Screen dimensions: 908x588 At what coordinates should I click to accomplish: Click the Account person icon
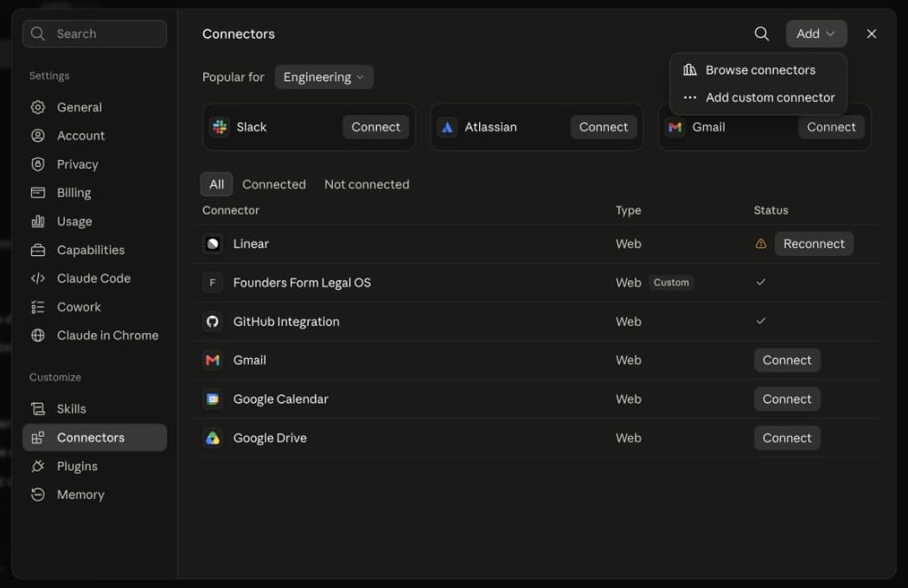(38, 136)
